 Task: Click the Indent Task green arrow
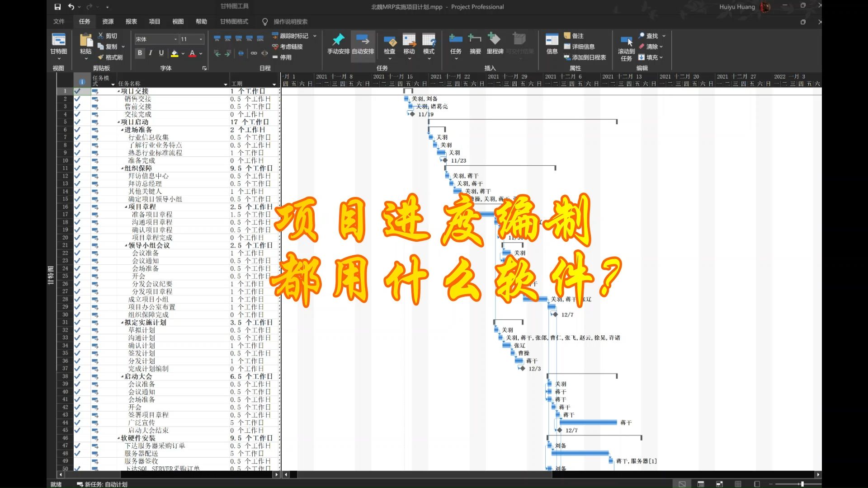tap(228, 53)
